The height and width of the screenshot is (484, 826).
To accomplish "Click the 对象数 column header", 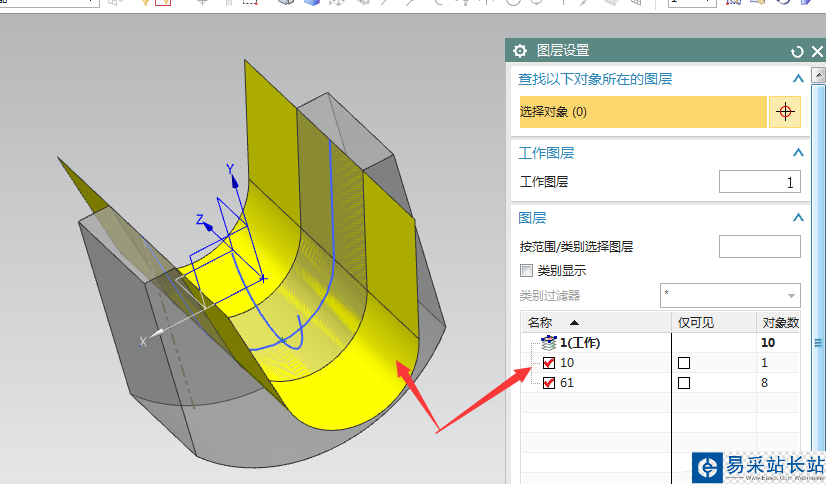I will (779, 322).
